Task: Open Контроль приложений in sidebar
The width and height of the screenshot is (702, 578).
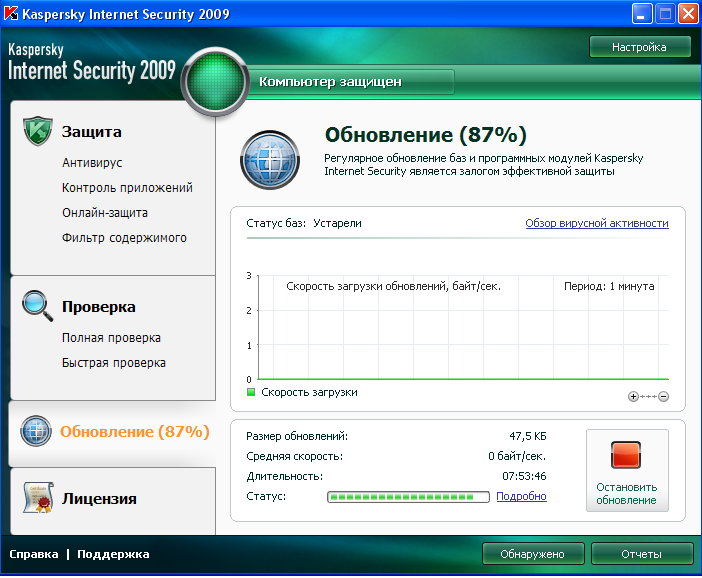Action: (x=127, y=188)
